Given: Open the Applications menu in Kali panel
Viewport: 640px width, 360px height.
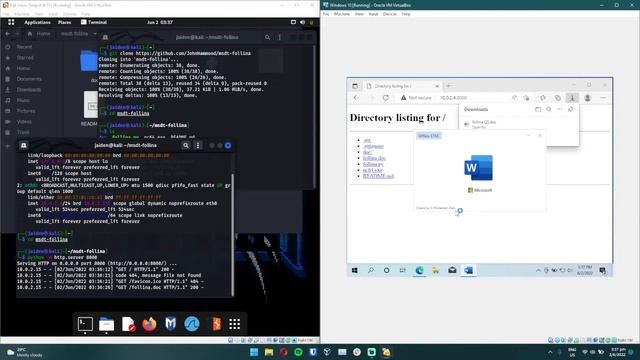Looking at the screenshot, I should [x=37, y=22].
